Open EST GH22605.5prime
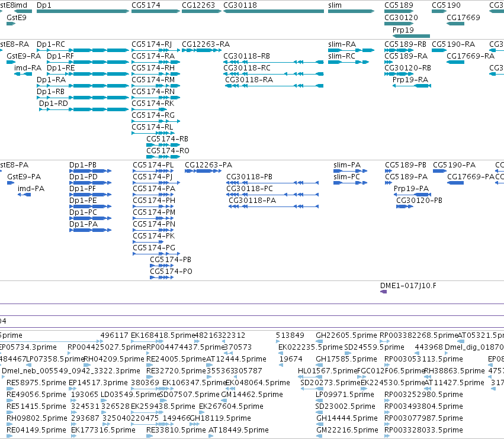The image size is (504, 439). click(x=319, y=341)
